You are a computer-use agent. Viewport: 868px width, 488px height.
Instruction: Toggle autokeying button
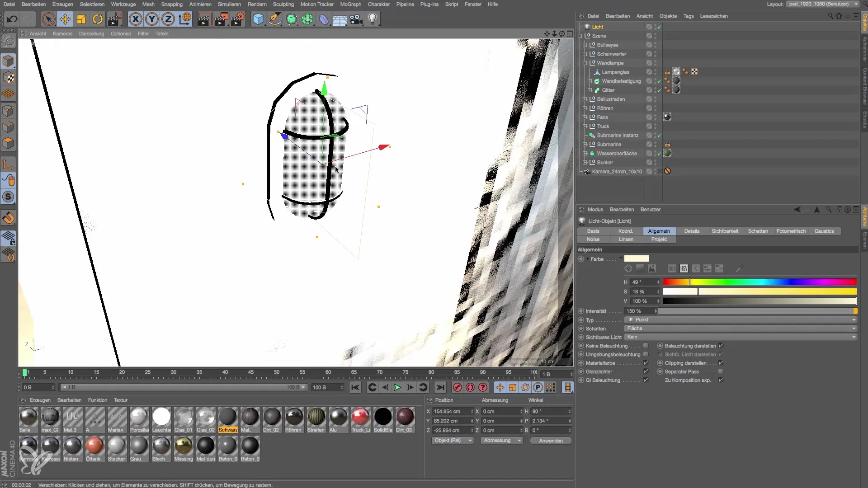tap(470, 387)
